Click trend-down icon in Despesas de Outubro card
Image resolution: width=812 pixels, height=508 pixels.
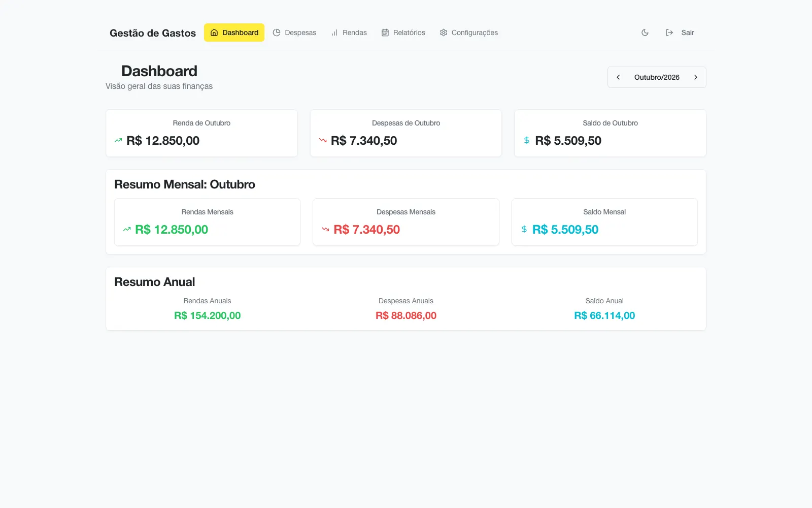(x=323, y=140)
